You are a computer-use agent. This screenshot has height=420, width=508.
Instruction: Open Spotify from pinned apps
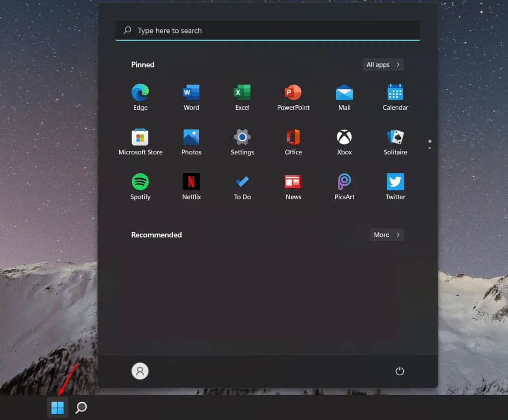[140, 187]
